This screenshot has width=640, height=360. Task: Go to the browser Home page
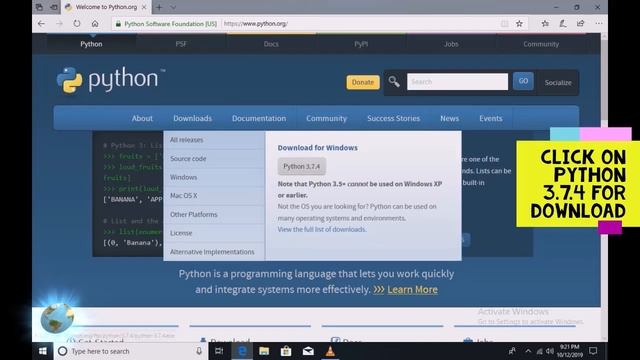tap(95, 24)
